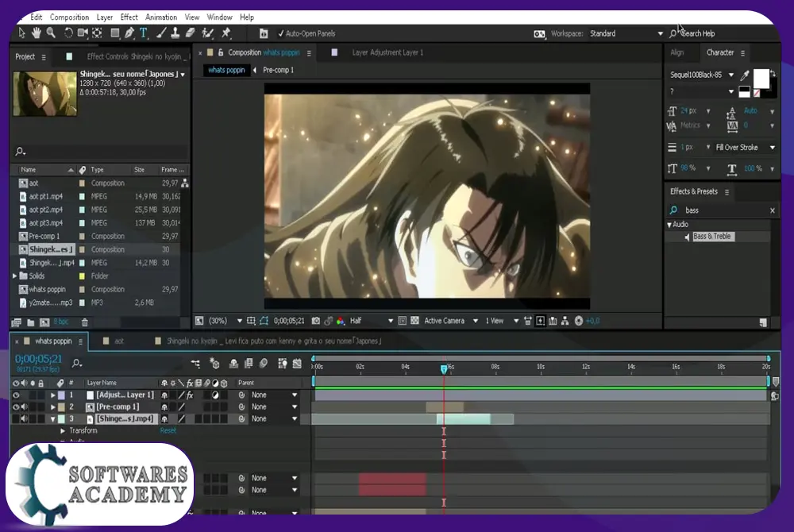The width and height of the screenshot is (794, 532).
Task: Mute audio of Pre-comp 1 layer
Action: pos(25,407)
